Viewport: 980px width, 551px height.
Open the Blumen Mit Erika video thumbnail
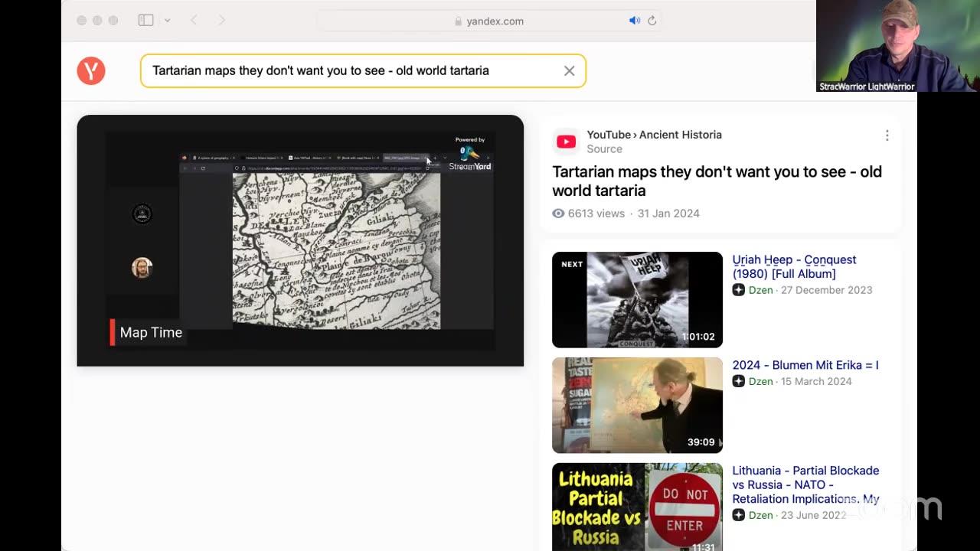pyautogui.click(x=637, y=405)
